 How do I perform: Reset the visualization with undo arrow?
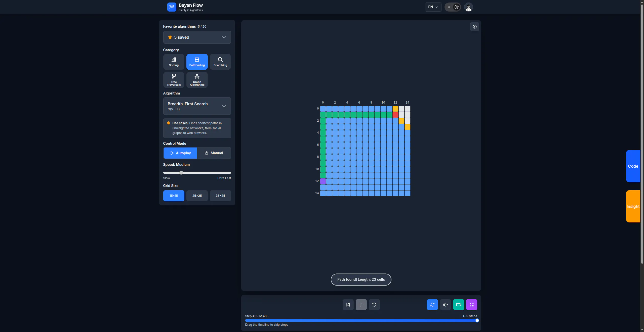tap(374, 305)
